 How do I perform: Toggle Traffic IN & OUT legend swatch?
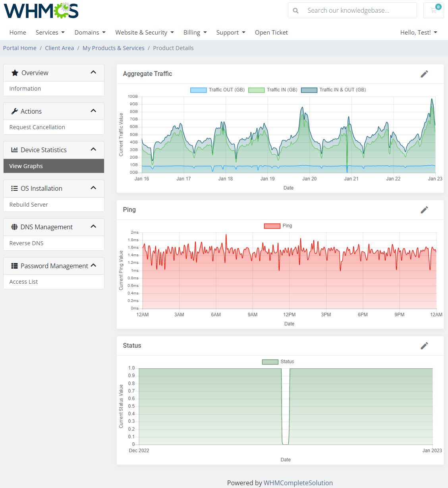point(309,90)
